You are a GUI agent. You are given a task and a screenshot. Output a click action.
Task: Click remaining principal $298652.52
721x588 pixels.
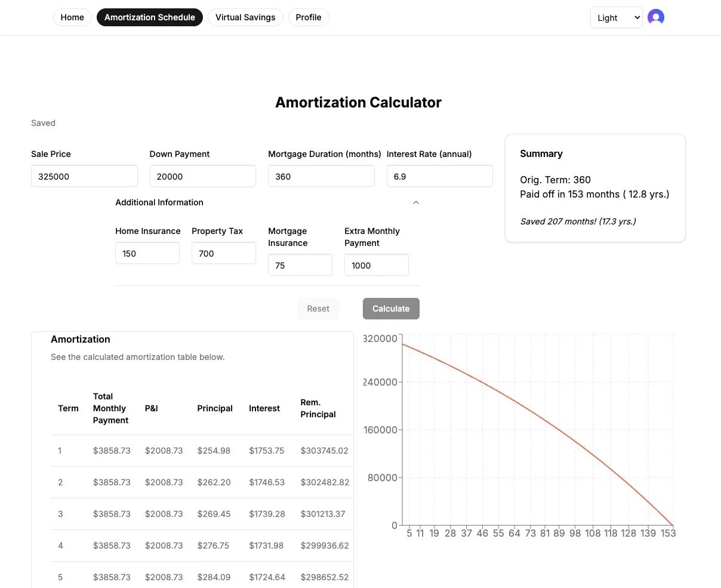coord(325,577)
